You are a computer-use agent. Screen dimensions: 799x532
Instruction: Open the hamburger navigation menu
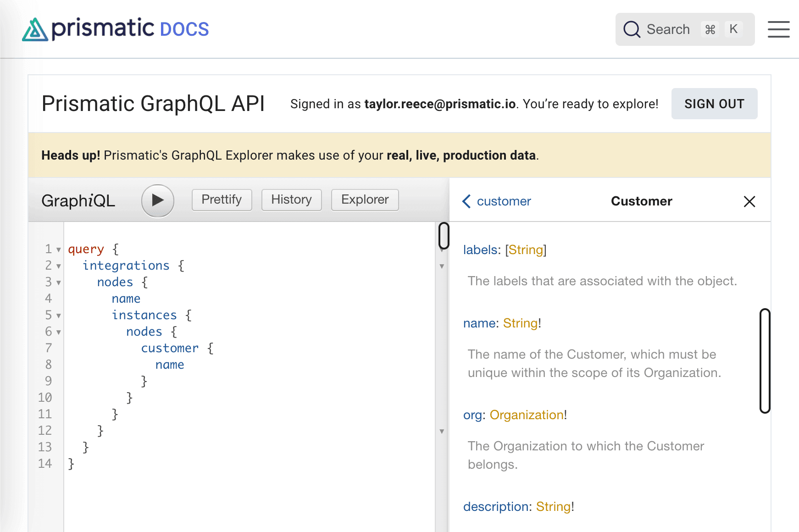point(778,29)
